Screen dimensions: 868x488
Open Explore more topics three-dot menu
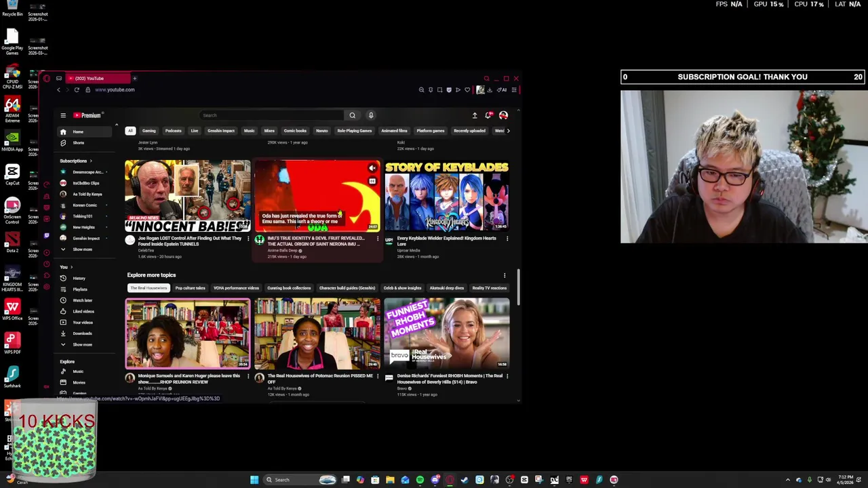pos(505,275)
